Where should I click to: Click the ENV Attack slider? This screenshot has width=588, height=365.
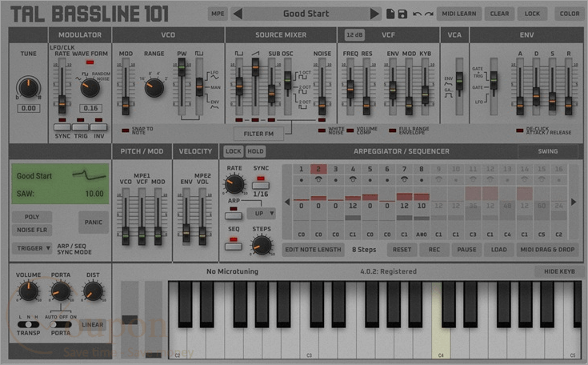(520, 106)
